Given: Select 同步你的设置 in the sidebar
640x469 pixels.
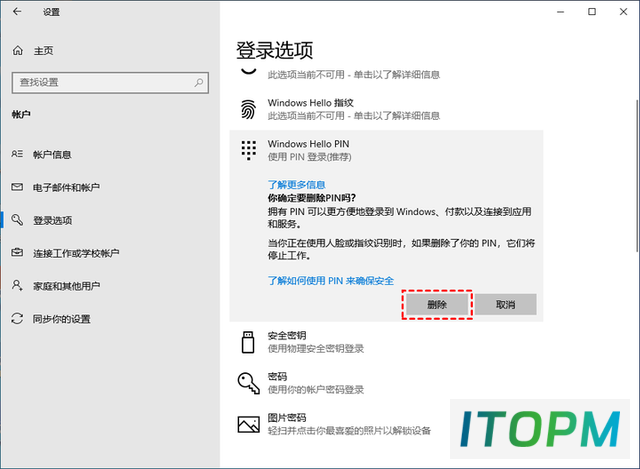Looking at the screenshot, I should [x=61, y=319].
